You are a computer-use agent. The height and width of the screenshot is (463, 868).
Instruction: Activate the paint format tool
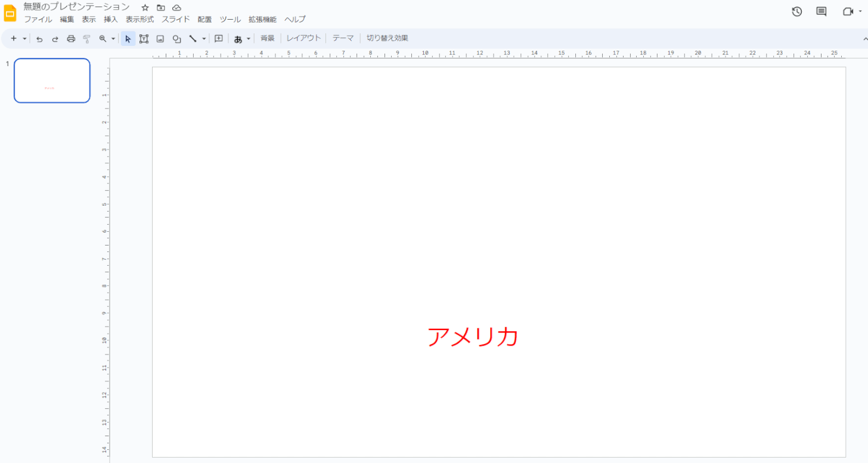pos(86,39)
